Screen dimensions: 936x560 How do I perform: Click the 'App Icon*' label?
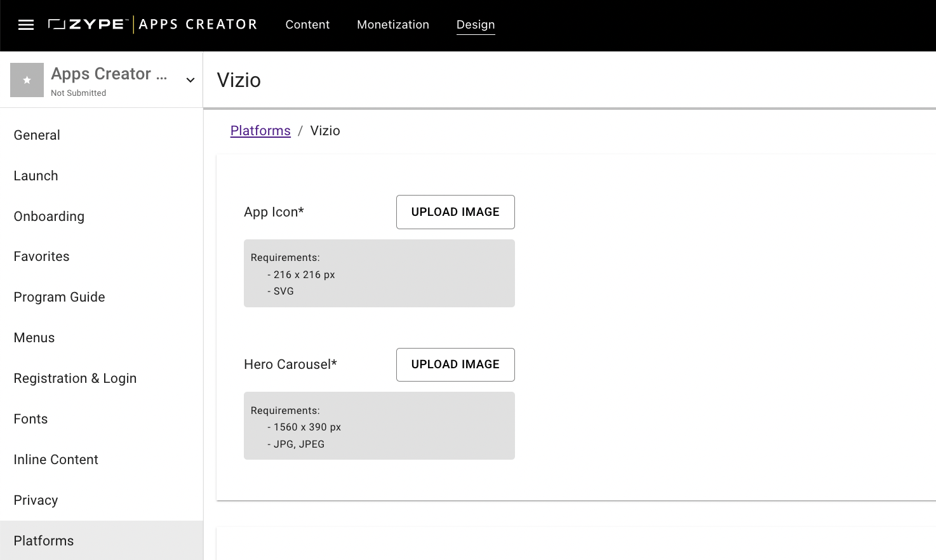274,212
